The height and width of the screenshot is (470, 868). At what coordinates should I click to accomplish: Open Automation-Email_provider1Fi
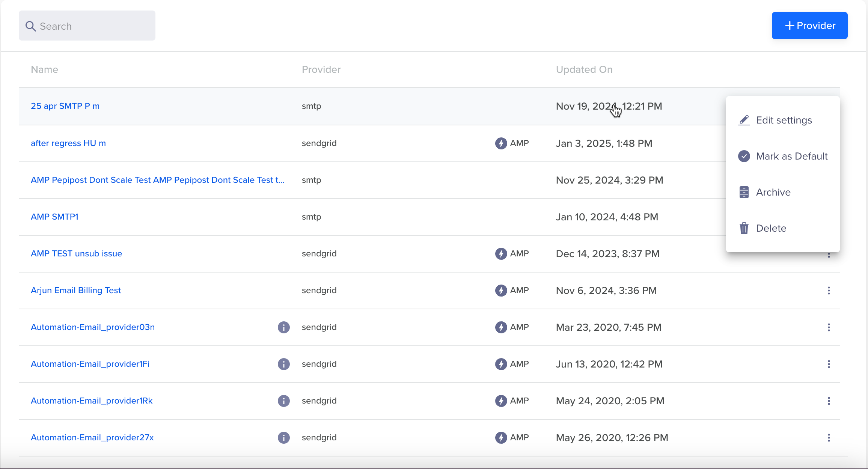point(90,364)
